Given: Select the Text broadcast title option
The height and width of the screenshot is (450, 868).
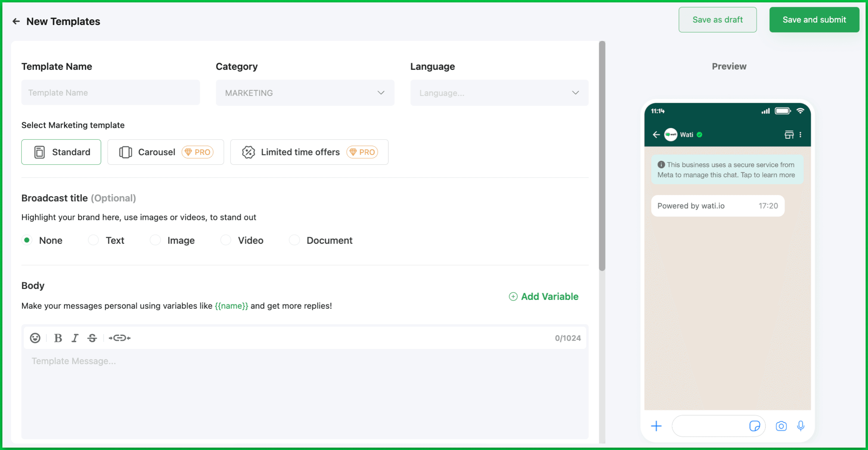Looking at the screenshot, I should tap(93, 240).
